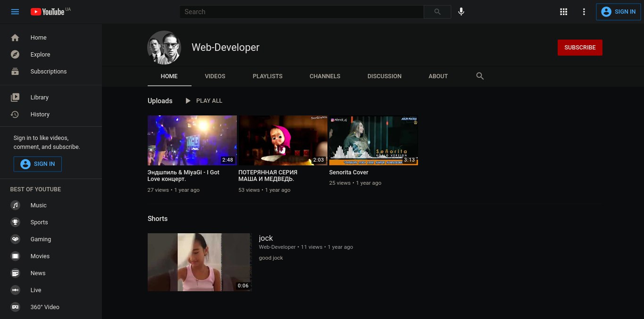Image resolution: width=644 pixels, height=319 pixels.
Task: Click the 'good jock' description text
Action: click(x=271, y=258)
